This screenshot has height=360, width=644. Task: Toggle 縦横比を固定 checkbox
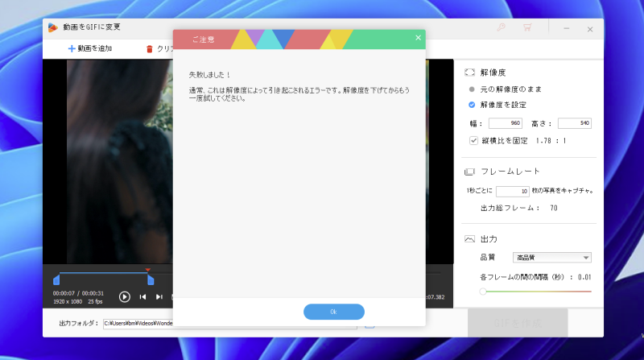[x=473, y=140]
